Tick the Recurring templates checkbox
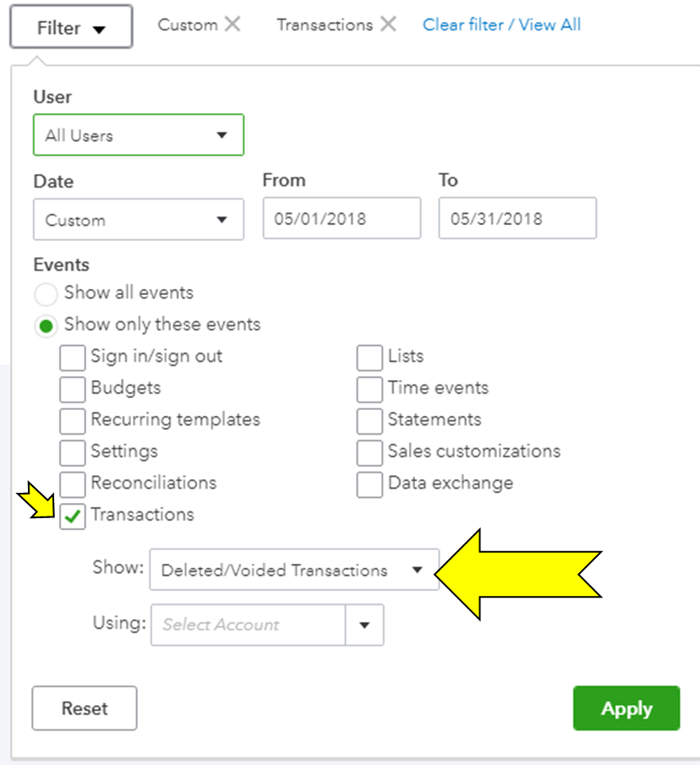700x765 pixels. [x=73, y=421]
